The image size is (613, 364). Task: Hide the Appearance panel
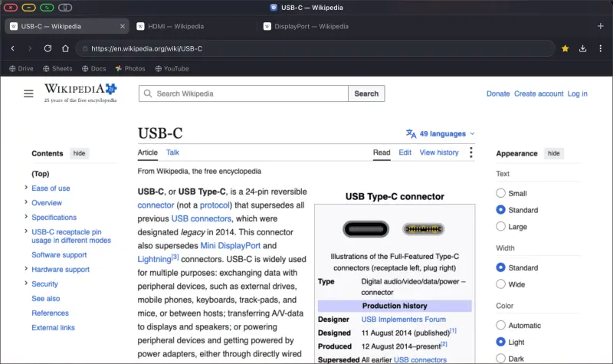pyautogui.click(x=553, y=153)
